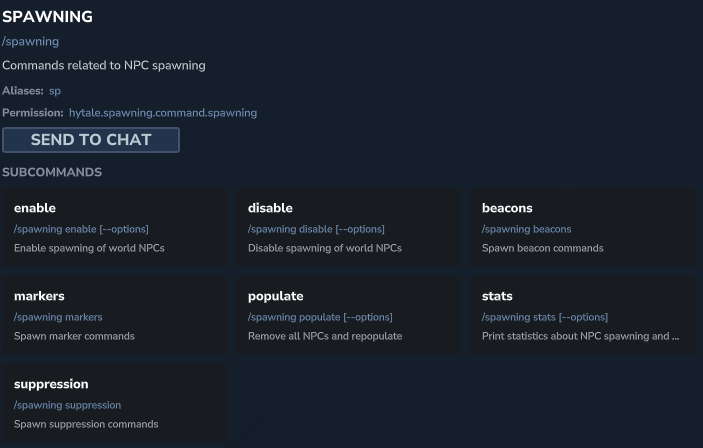Click the /spawning suppression command link
This screenshot has height=448, width=703.
(68, 405)
